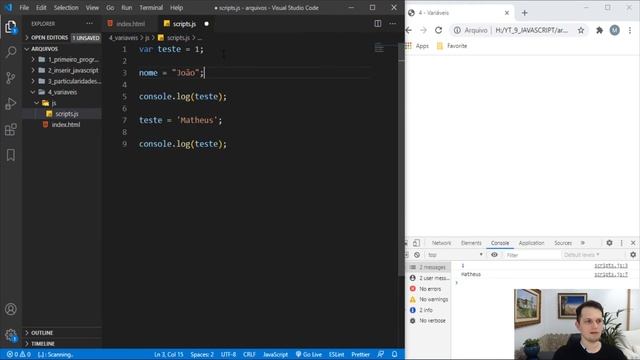The height and width of the screenshot is (360, 640).
Task: Open the File menu
Action: pos(24,8)
